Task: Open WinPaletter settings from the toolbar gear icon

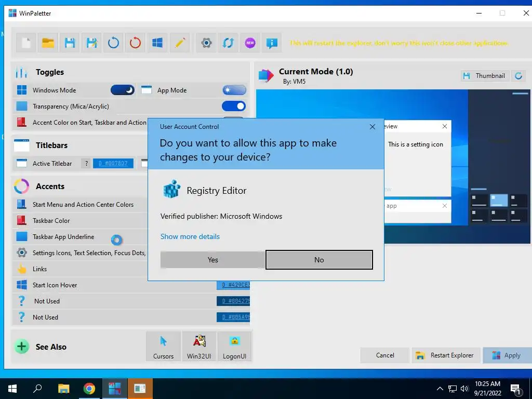Action: 206,43
